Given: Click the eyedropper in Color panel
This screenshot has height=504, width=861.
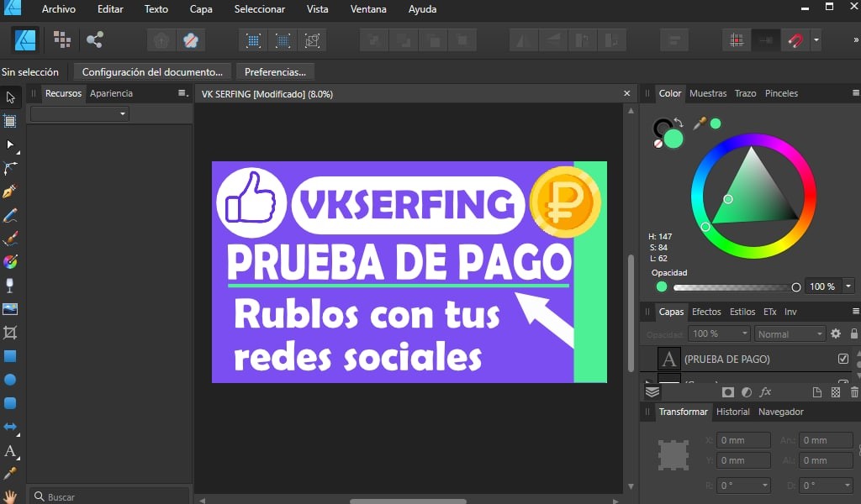Looking at the screenshot, I should coord(700,123).
